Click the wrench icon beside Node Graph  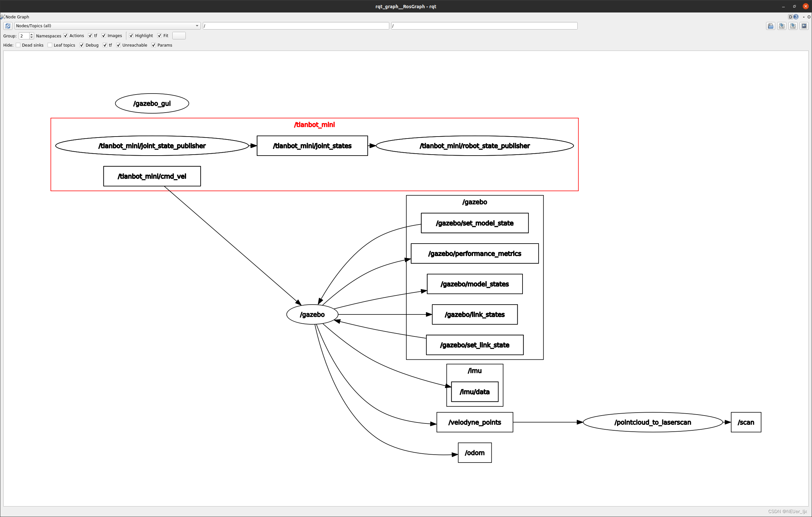3,17
